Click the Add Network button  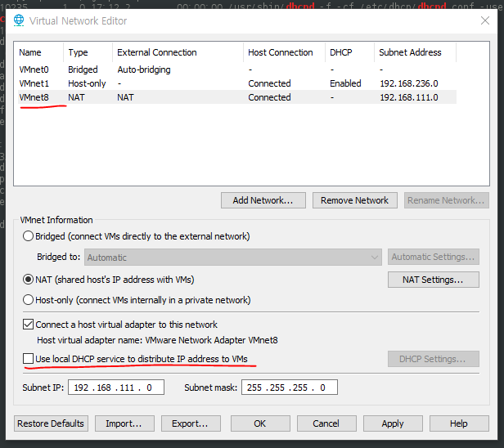point(263,200)
